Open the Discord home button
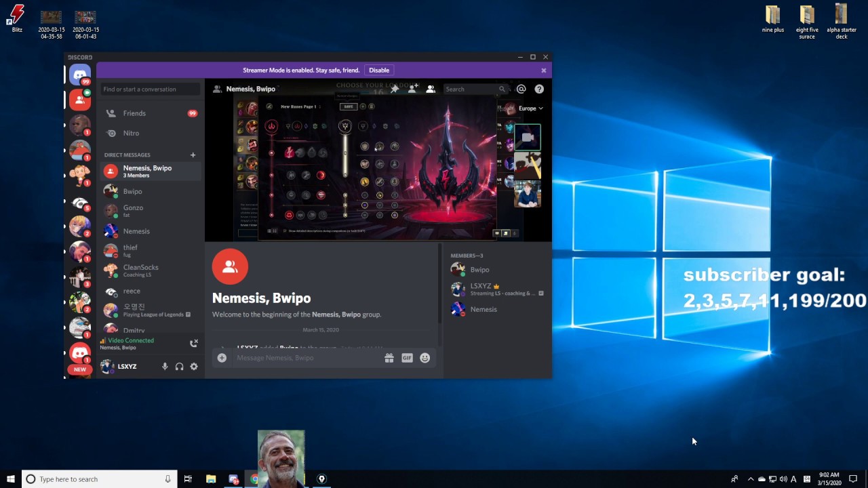 (80, 75)
